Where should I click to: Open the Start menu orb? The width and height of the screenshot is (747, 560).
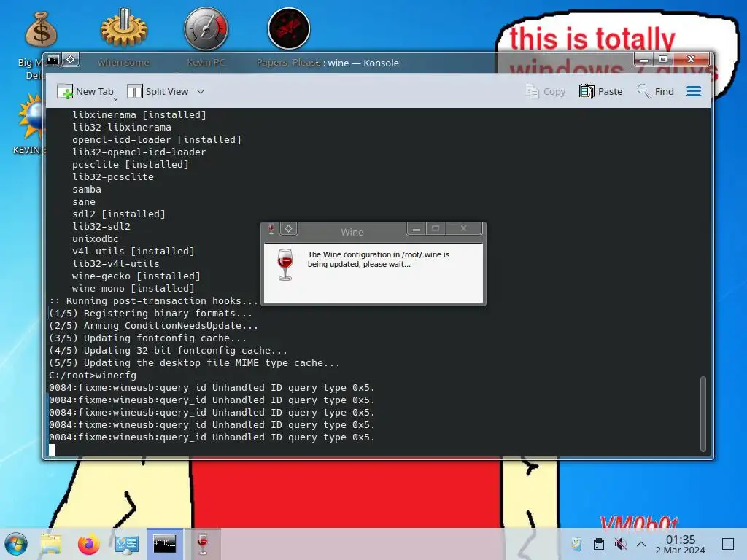point(16,544)
